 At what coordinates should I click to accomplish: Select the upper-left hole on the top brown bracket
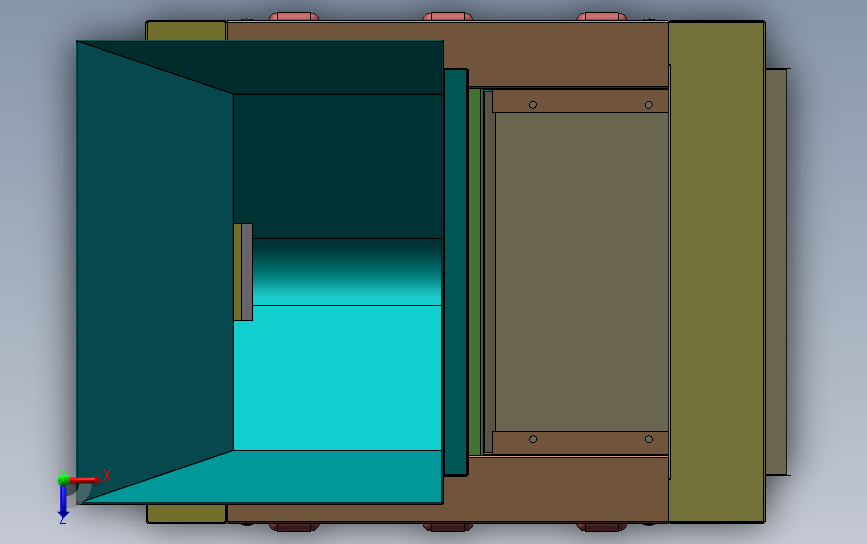(532, 104)
